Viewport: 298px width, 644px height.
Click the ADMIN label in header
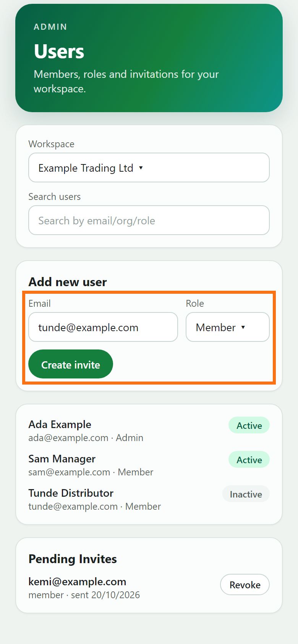point(50,27)
